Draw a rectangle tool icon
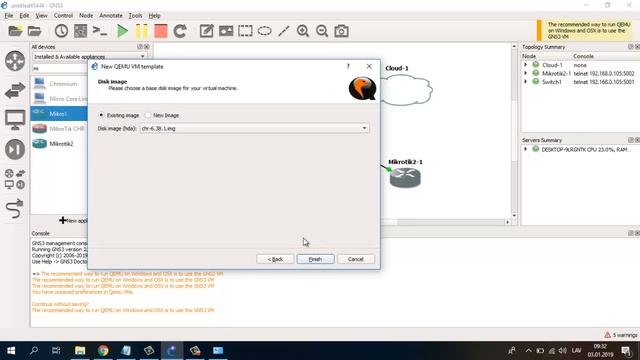This screenshot has width=640, height=360. coord(245,31)
